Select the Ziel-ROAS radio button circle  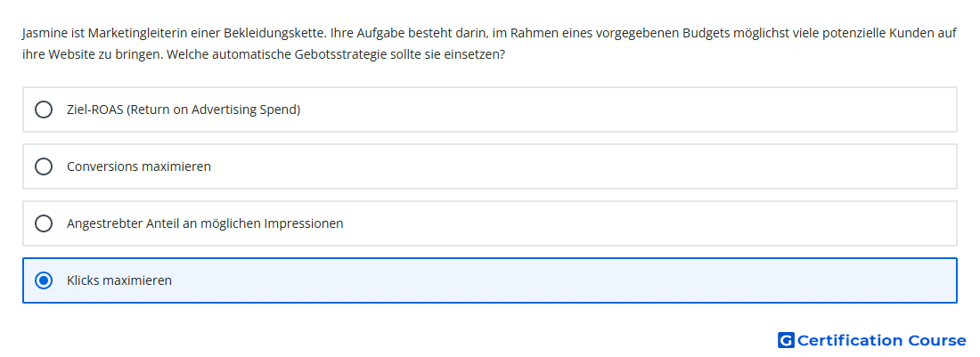point(43,110)
